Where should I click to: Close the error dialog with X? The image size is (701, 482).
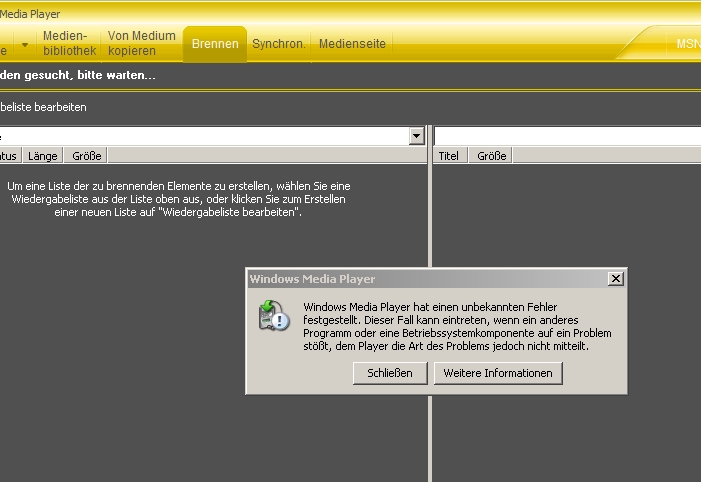pos(616,279)
